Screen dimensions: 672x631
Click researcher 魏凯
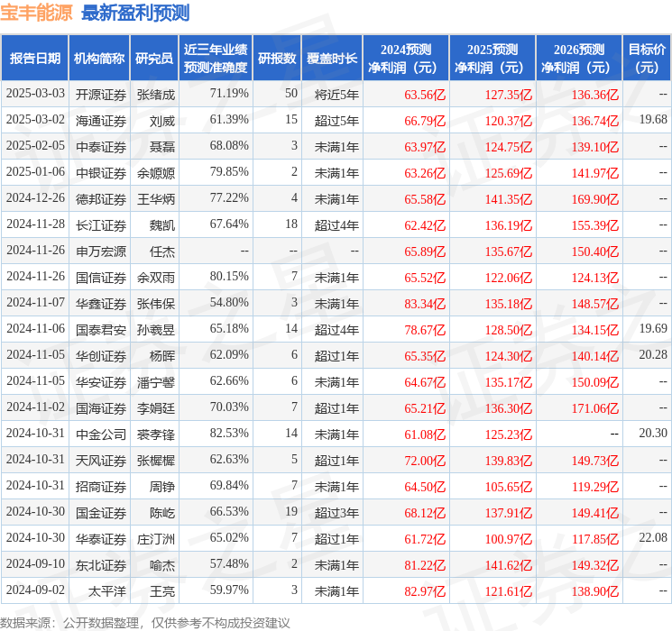coord(162,225)
